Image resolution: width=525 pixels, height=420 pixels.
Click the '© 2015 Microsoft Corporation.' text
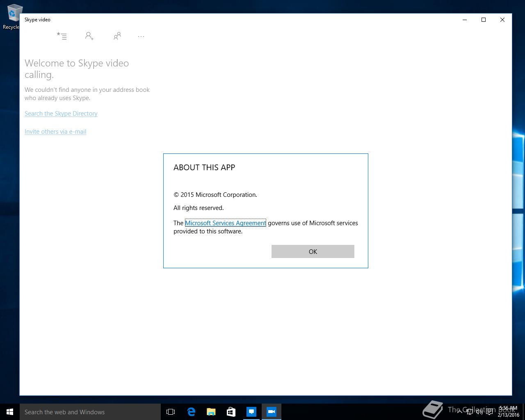point(215,195)
